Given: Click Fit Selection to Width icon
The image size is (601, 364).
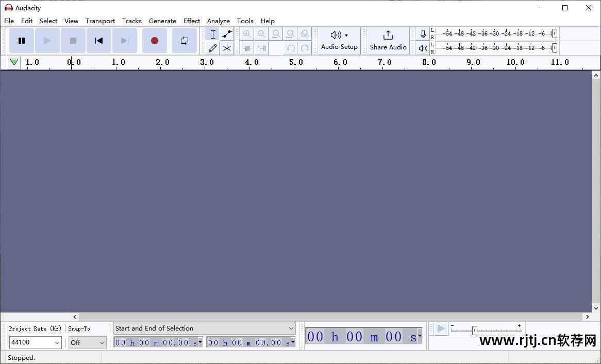Looking at the screenshot, I should [276, 34].
